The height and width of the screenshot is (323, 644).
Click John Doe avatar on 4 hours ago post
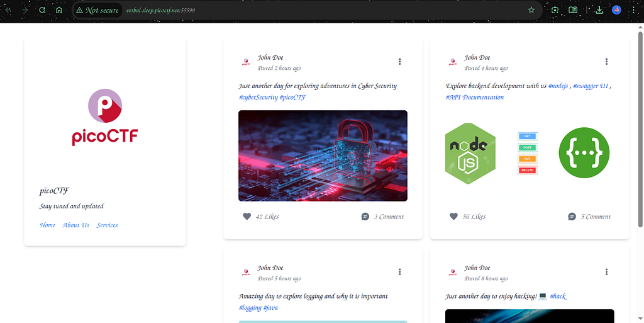(x=452, y=62)
